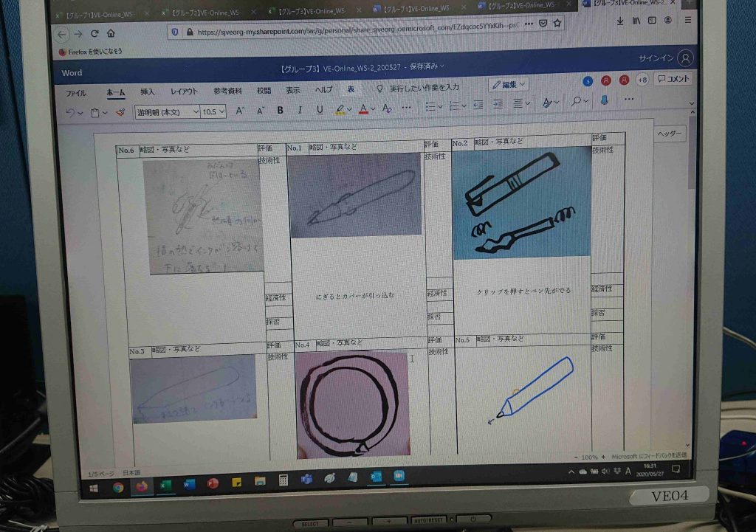This screenshot has height=532, width=756.
Task: Apply the red font color
Action: coord(363,109)
